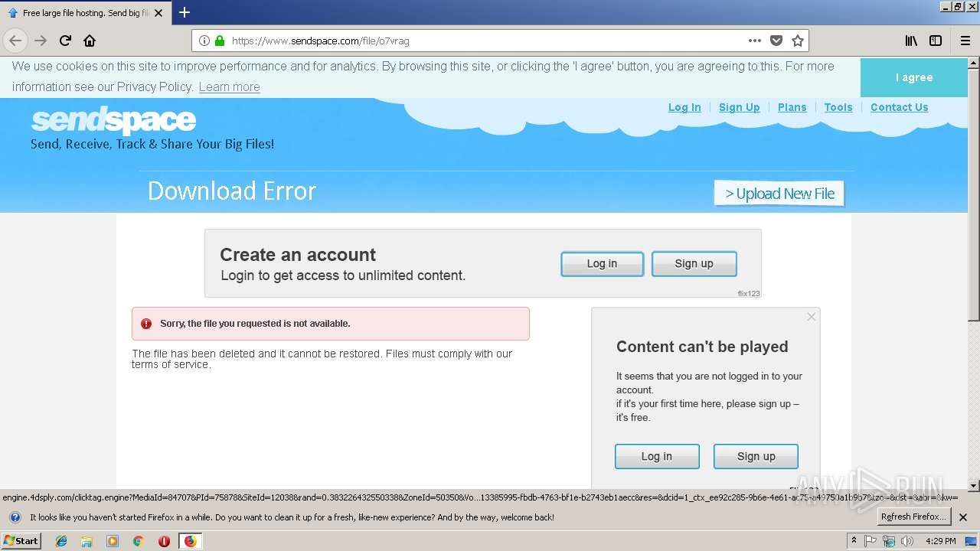This screenshot has height=551, width=980.
Task: Open the media player taskbar icon
Action: (x=113, y=541)
